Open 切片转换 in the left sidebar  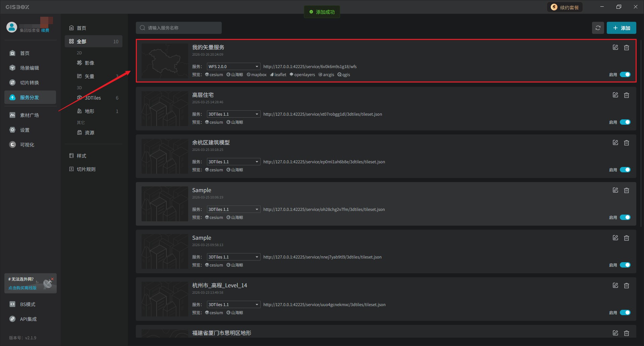pos(30,83)
